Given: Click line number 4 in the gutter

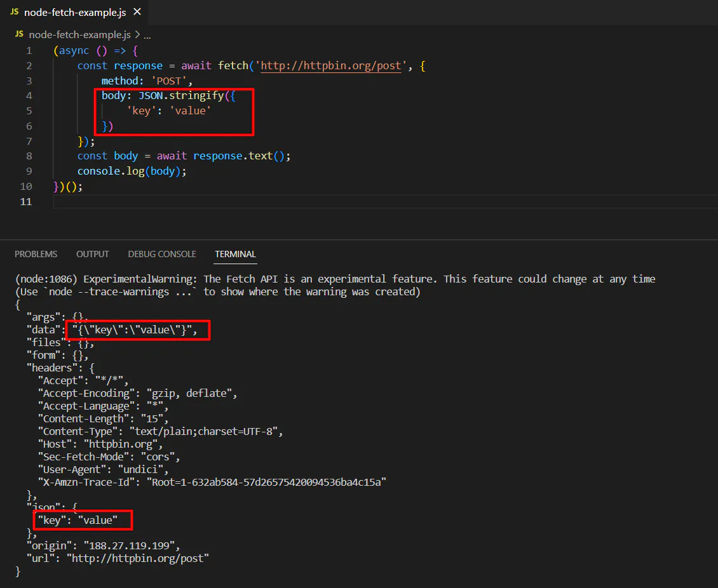Looking at the screenshot, I should (x=29, y=95).
